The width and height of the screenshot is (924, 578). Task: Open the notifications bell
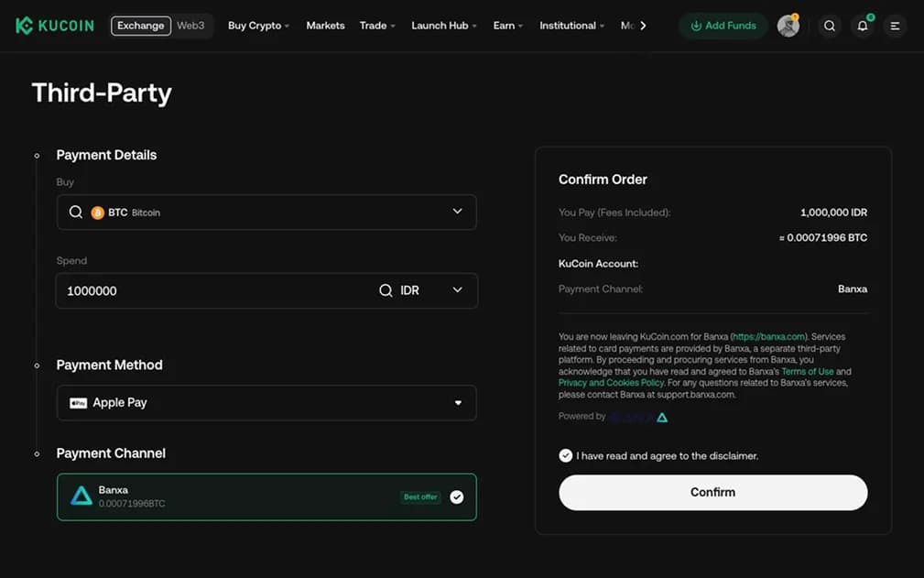pyautogui.click(x=862, y=26)
